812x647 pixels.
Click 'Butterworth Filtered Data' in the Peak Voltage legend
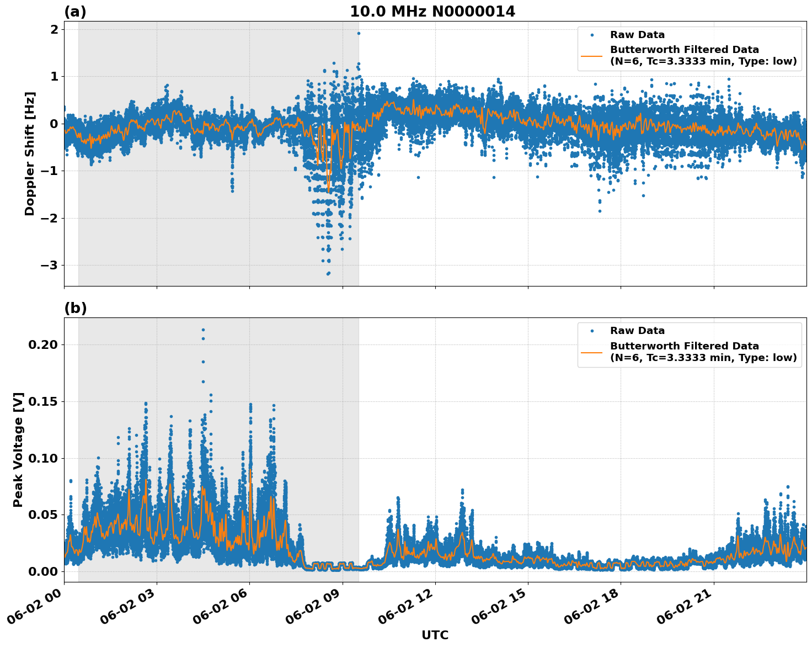685,346
